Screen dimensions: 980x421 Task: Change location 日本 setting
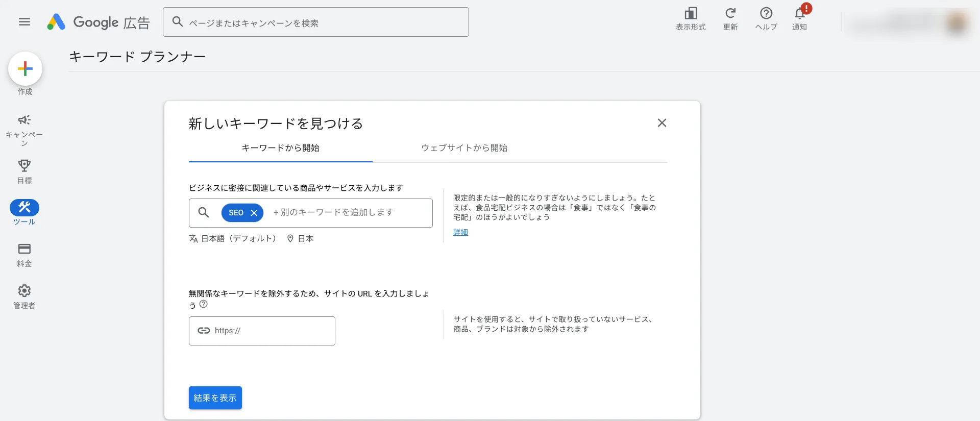click(x=300, y=238)
